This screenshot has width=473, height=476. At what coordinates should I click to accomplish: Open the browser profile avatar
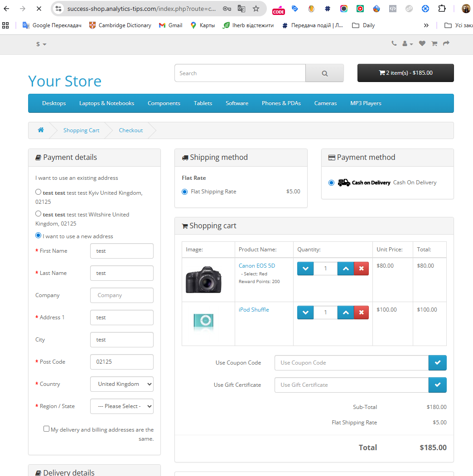coord(466,9)
